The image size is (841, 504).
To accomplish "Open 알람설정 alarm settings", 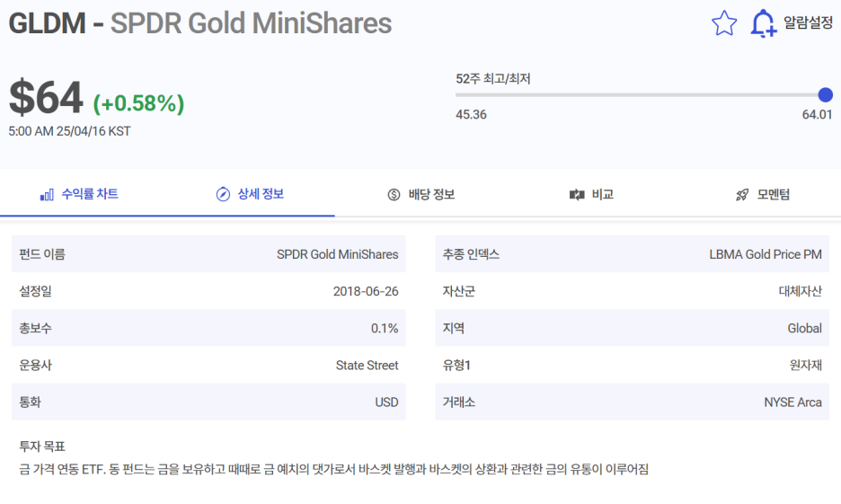I will [x=808, y=22].
